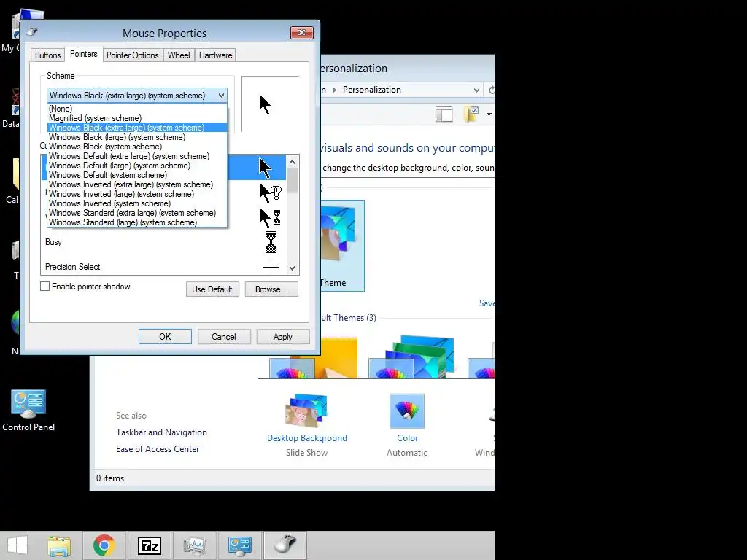This screenshot has height=560, width=747.
Task: Switch to the Wheel tab
Action: pyautogui.click(x=179, y=55)
